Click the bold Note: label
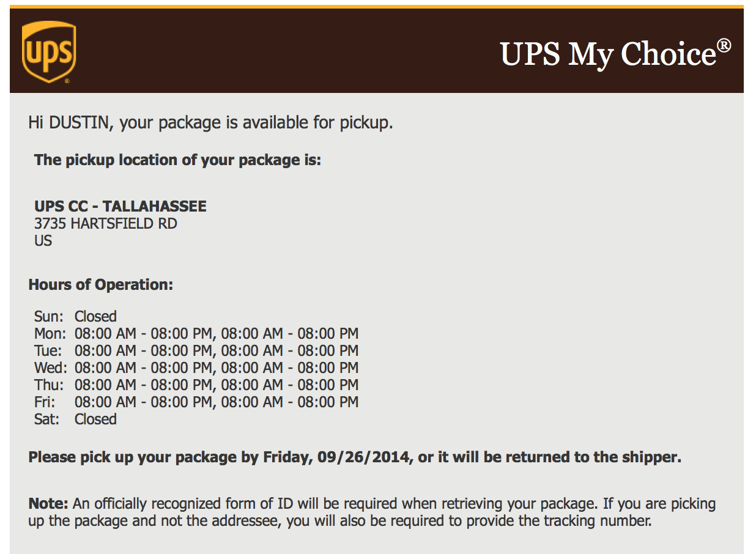This screenshot has height=554, width=756. click(48, 504)
